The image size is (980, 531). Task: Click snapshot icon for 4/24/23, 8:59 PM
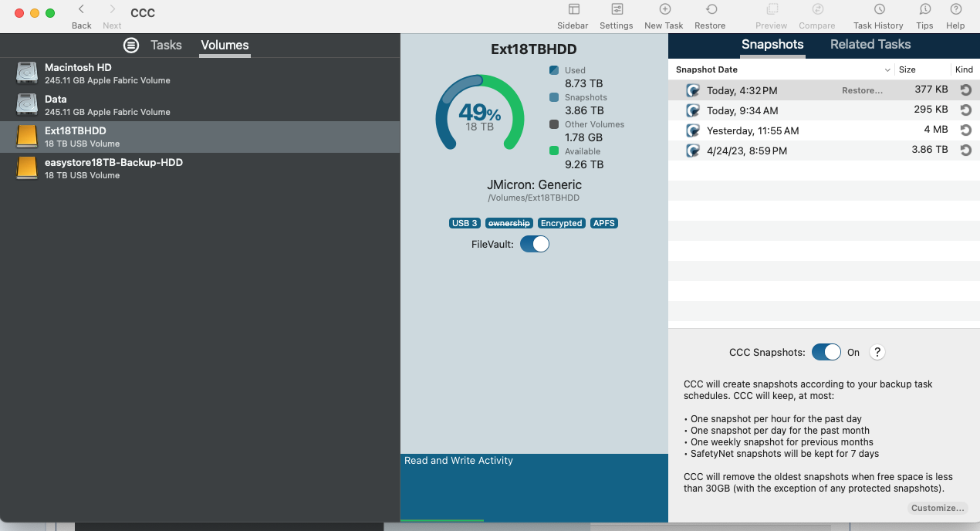693,151
